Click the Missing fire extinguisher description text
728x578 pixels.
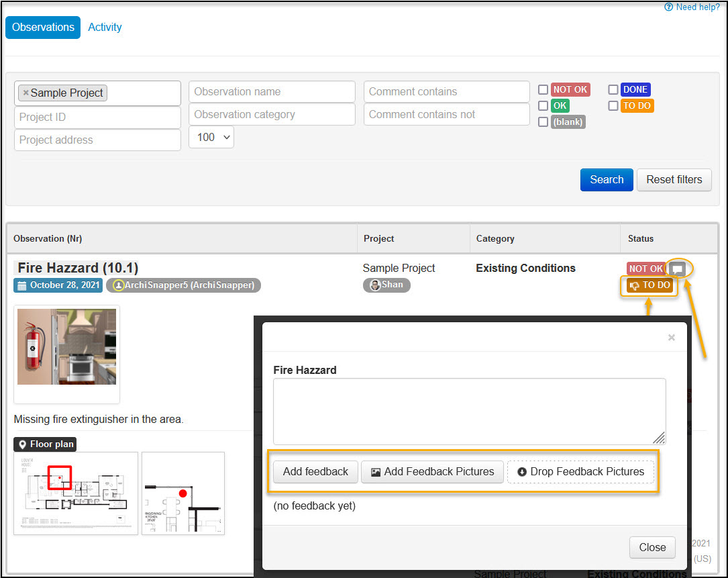pyautogui.click(x=99, y=419)
